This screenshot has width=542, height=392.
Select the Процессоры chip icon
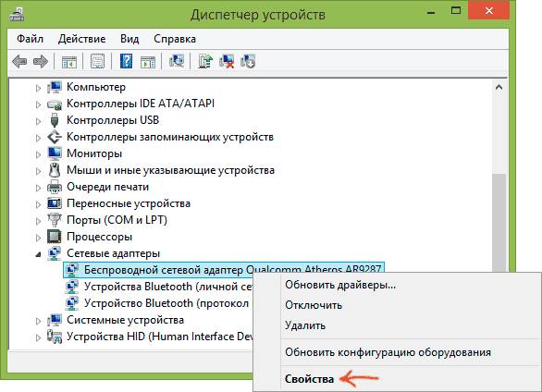[55, 237]
